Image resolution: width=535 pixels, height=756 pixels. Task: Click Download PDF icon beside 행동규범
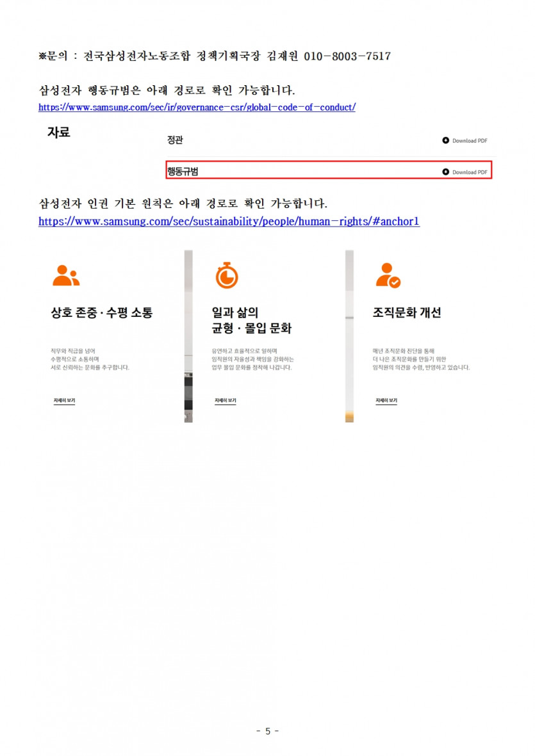(446, 172)
